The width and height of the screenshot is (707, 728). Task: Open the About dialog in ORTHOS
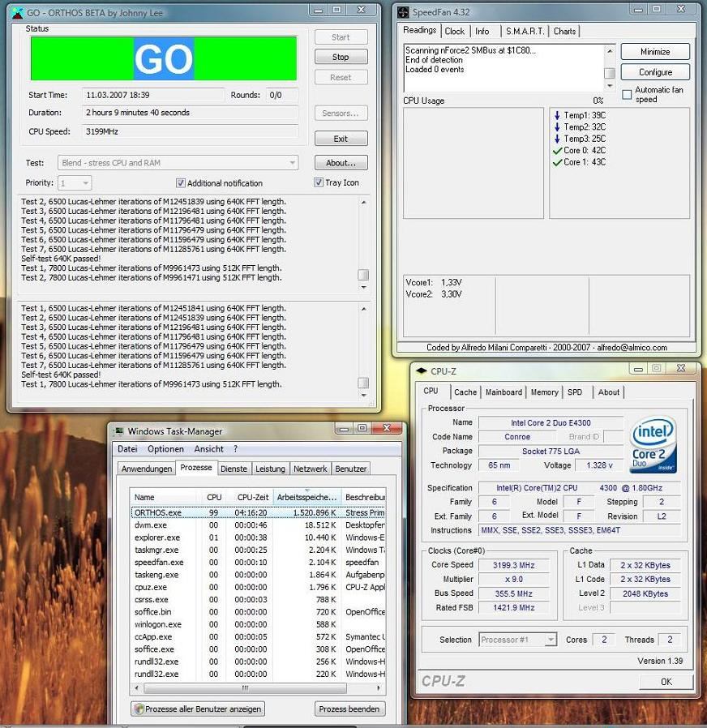click(341, 162)
